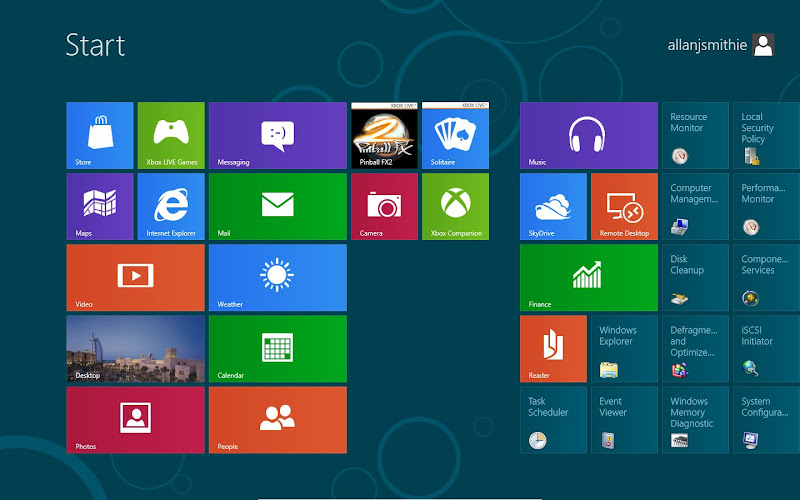
Task: Open the Maps tile
Action: point(100,206)
